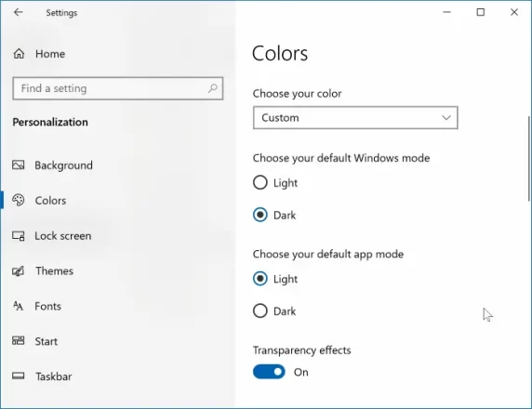
Task: Click the Lock screen icon
Action: (19, 236)
